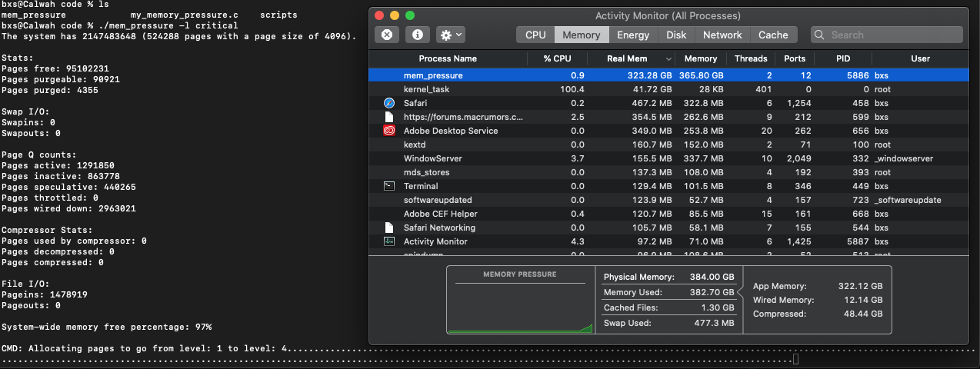Click Terminal line Pages active: 1291850
The height and width of the screenshot is (369, 980).
(58, 165)
